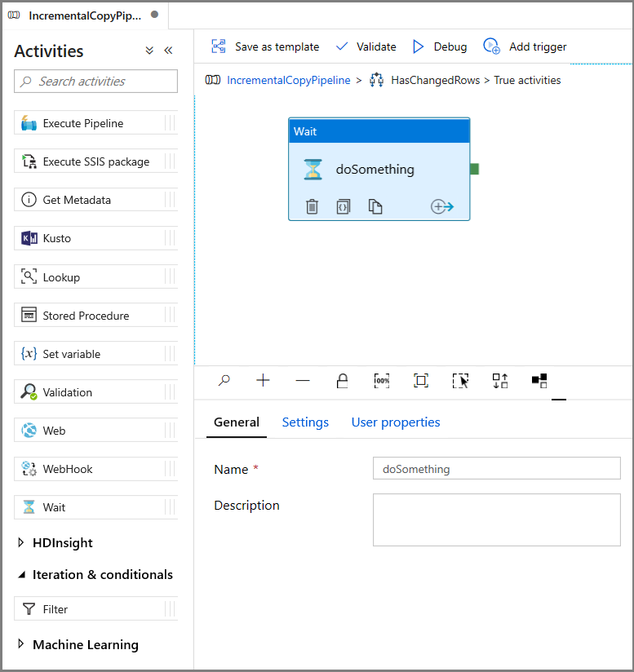Click drag handle on Lookup row
The width and height of the screenshot is (634, 672).
(x=170, y=276)
